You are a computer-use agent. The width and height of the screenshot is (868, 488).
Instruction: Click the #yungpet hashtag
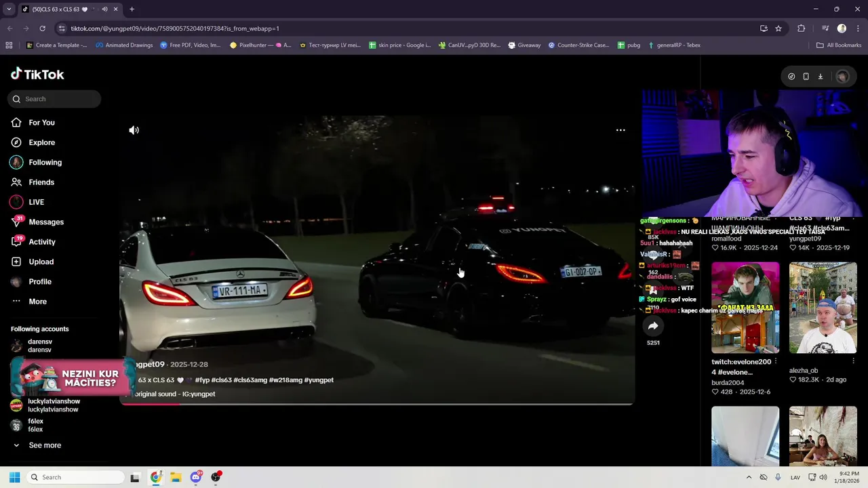tap(319, 380)
